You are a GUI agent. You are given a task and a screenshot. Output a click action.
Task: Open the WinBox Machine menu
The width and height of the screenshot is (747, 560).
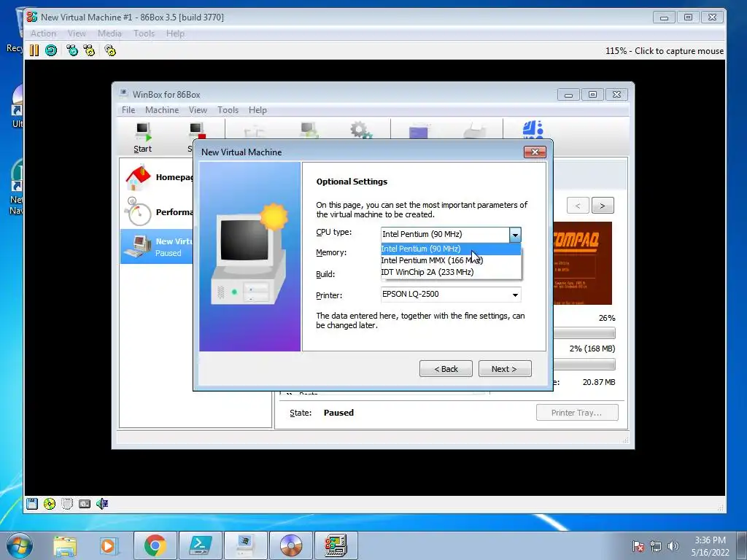[162, 110]
